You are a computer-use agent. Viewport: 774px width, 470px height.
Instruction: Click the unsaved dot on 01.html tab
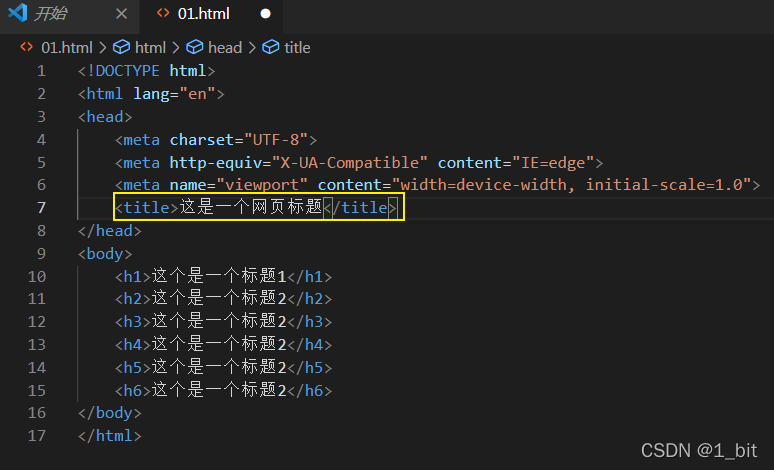coord(266,14)
